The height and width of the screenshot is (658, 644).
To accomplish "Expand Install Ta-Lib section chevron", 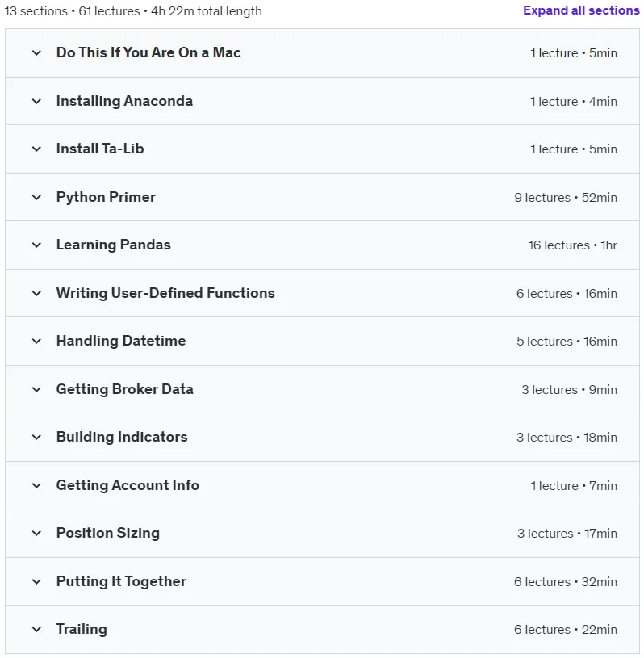I will coord(36,149).
